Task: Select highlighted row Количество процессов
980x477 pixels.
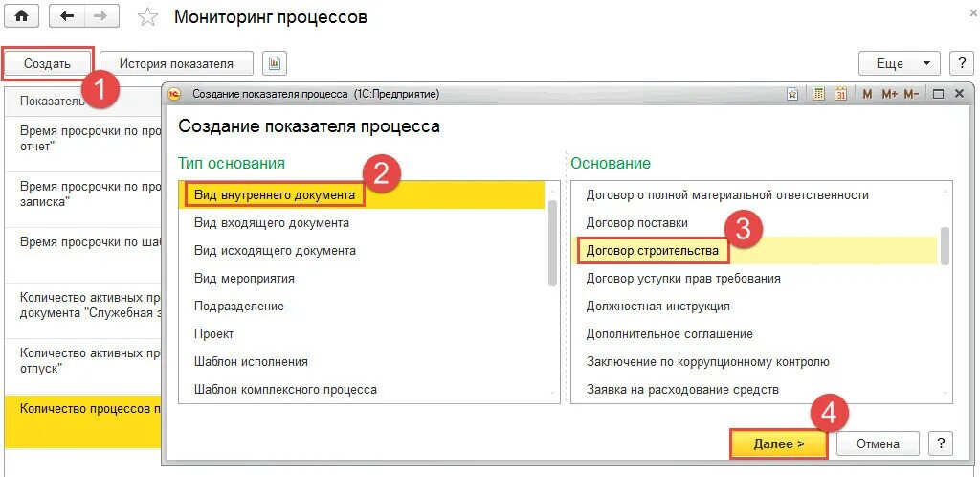Action: point(84,421)
